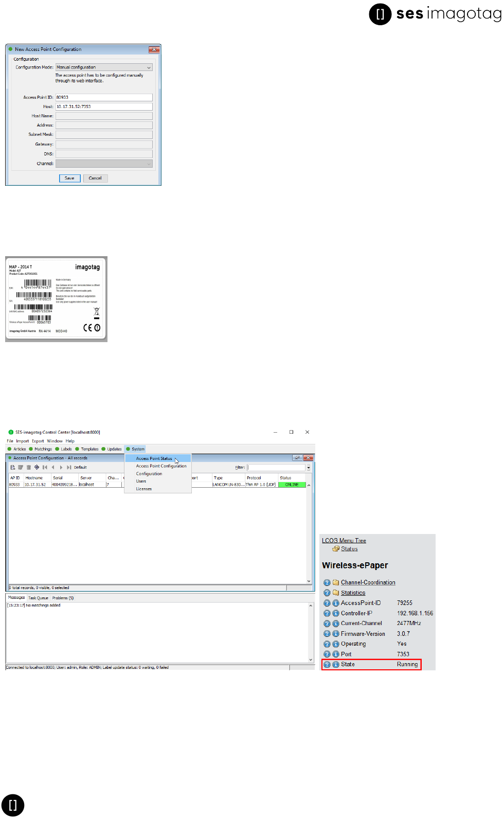The width and height of the screenshot is (504, 818).
Task: Go to the last record using toolbar arrow
Action: pyautogui.click(x=69, y=467)
